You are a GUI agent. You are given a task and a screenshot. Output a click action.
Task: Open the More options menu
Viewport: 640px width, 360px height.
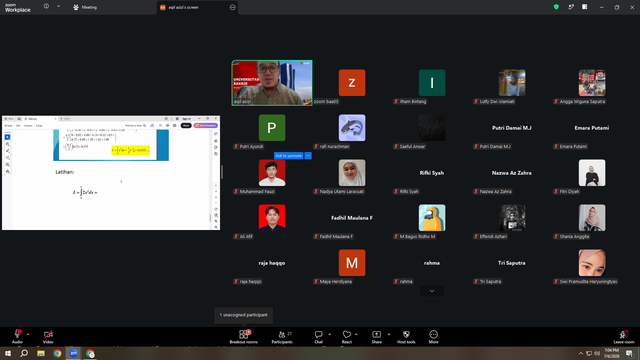coord(433,337)
